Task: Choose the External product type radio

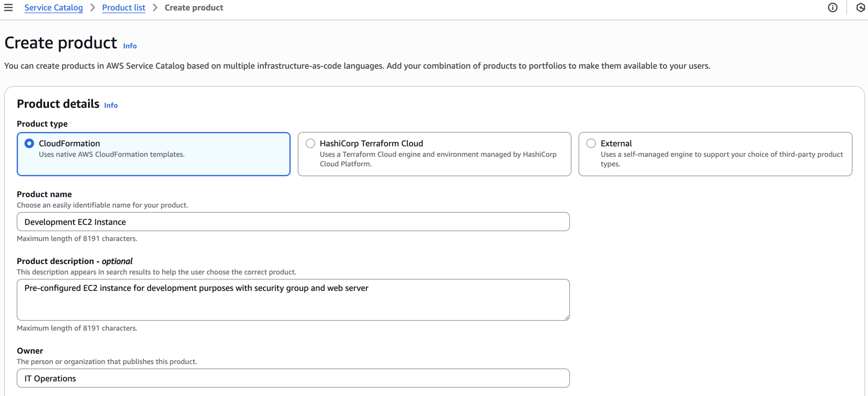Action: point(591,143)
